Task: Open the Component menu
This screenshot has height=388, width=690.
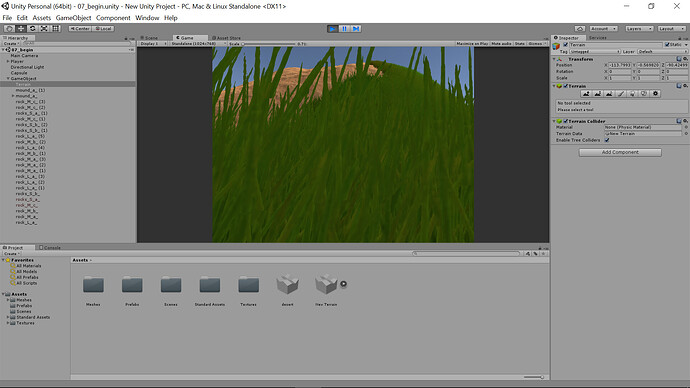Action: coord(113,18)
